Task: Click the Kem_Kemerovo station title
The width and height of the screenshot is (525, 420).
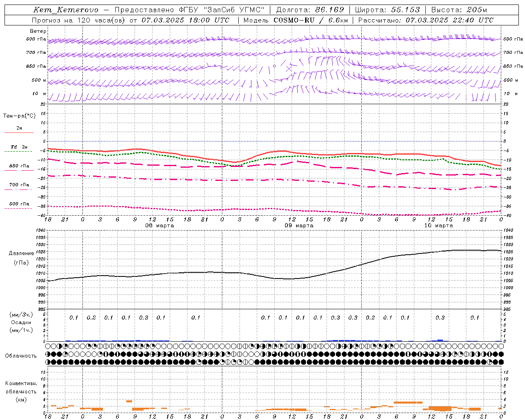Action: (x=66, y=10)
